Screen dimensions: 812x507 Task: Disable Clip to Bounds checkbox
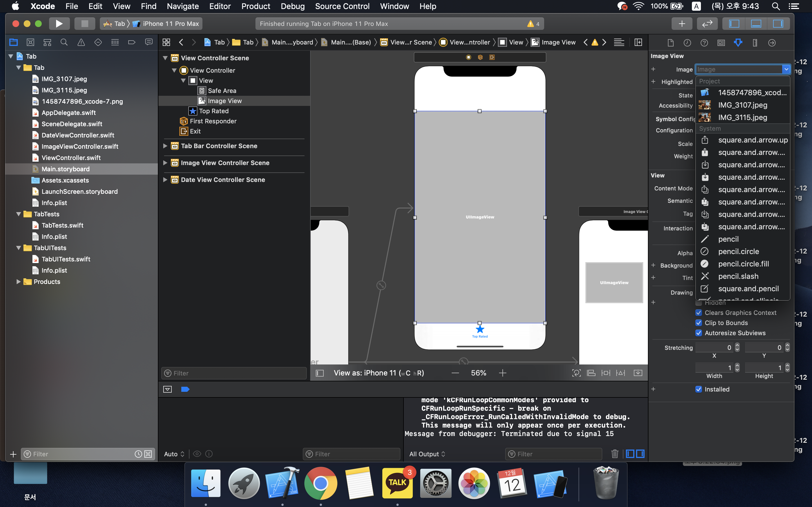[699, 323]
